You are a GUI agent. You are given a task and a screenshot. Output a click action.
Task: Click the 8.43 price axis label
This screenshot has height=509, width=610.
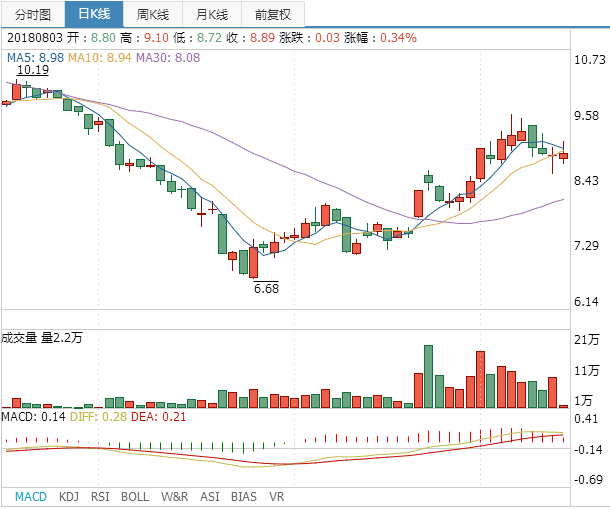tap(587, 181)
